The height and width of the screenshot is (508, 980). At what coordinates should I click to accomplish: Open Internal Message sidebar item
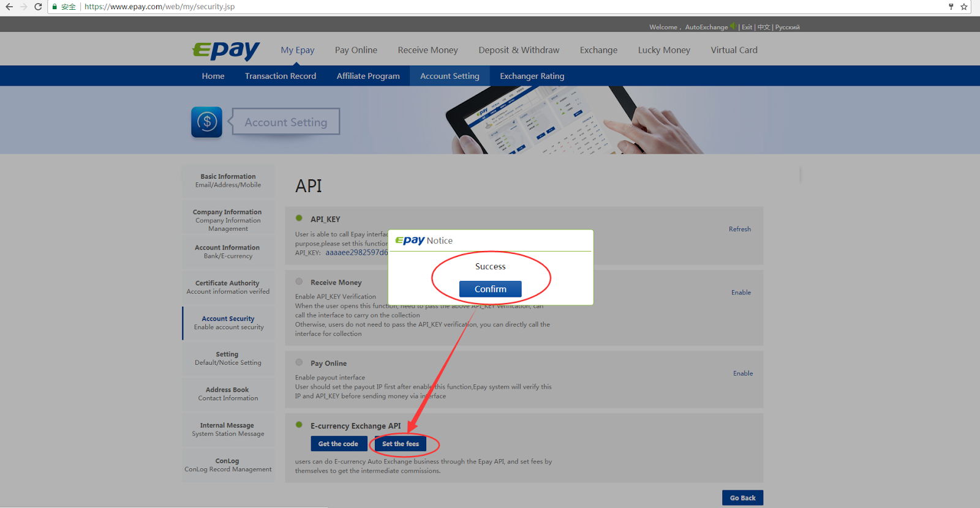tap(228, 429)
